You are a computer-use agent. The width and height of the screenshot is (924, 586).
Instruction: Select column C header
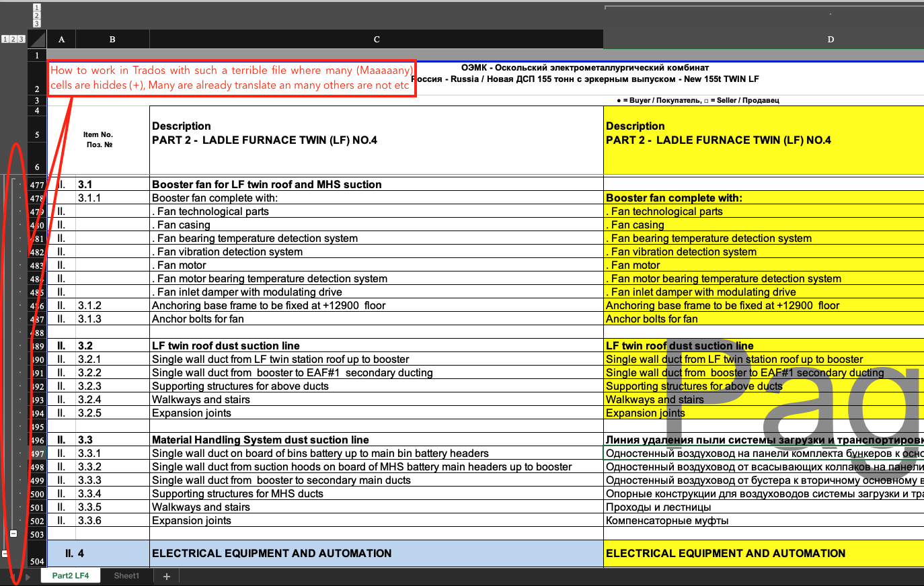click(x=377, y=39)
